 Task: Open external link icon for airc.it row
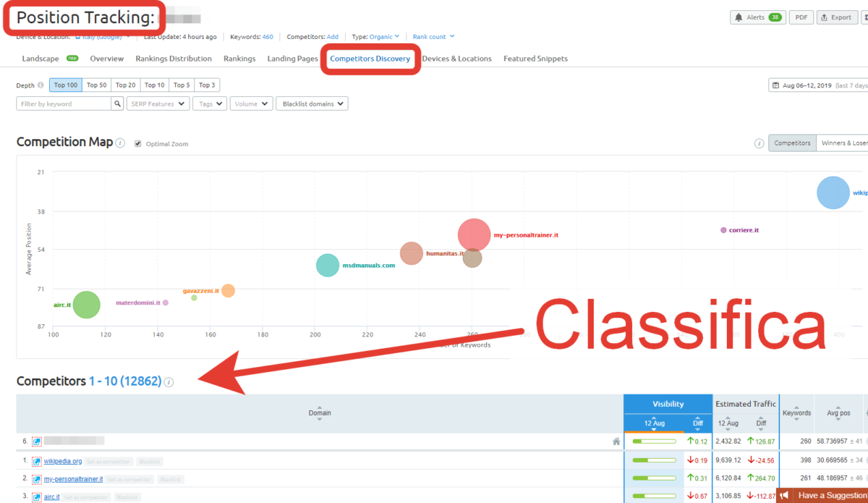[37, 497]
